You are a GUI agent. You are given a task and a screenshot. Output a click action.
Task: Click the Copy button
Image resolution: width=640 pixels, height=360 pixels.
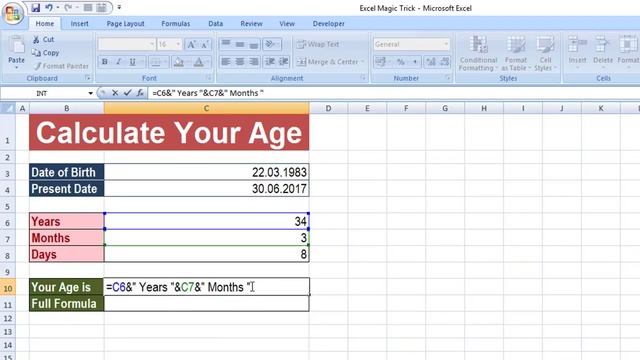point(46,53)
